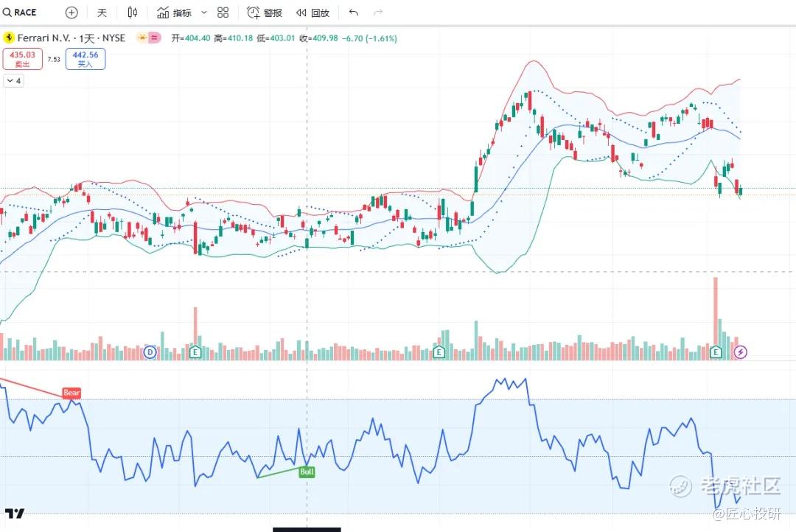796x532 pixels.
Task: Open the layout grid icon
Action: [223, 13]
